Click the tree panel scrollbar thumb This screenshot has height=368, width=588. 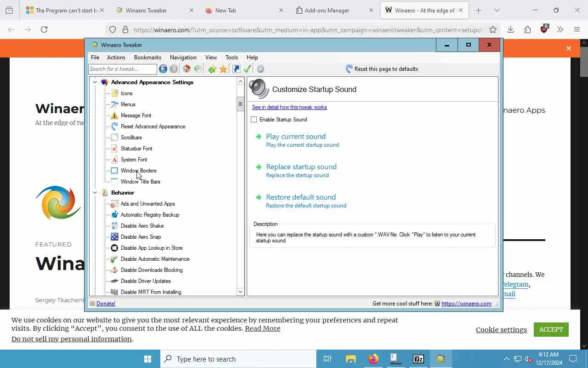(x=240, y=104)
